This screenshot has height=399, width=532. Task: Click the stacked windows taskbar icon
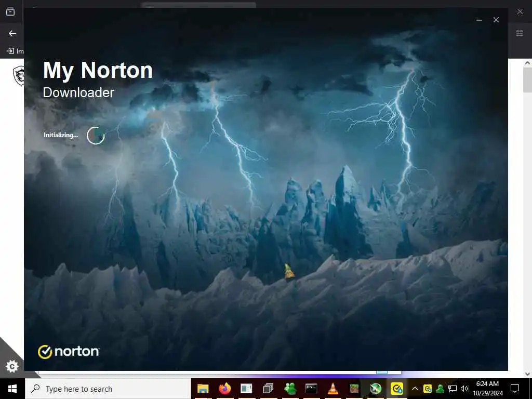pos(268,389)
